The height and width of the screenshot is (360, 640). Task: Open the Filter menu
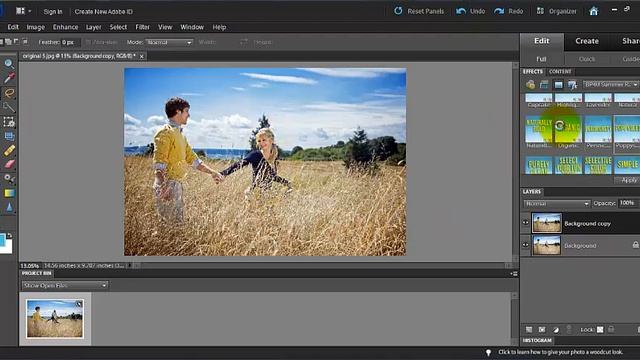pyautogui.click(x=142, y=27)
